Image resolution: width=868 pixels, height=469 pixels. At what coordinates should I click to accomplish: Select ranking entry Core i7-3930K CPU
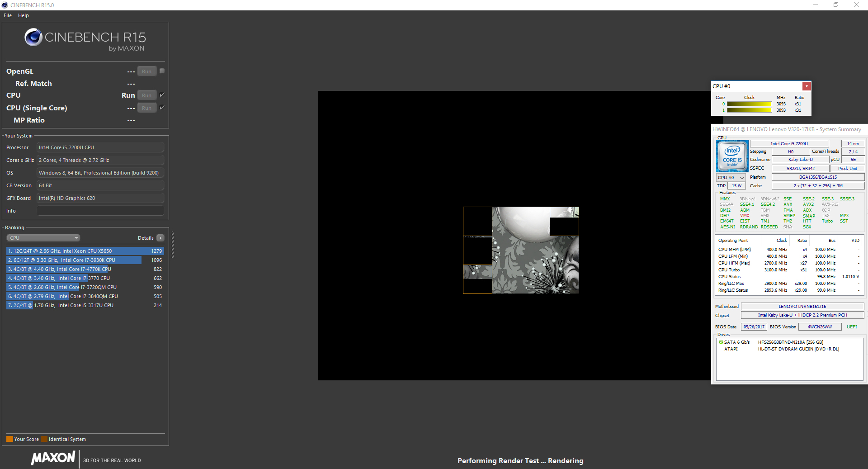(x=85, y=260)
